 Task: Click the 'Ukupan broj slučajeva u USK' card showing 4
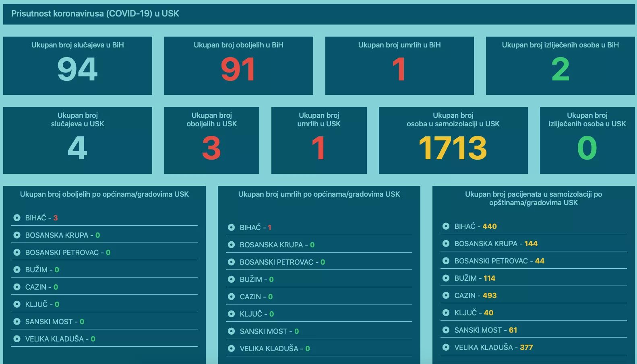tap(78, 140)
